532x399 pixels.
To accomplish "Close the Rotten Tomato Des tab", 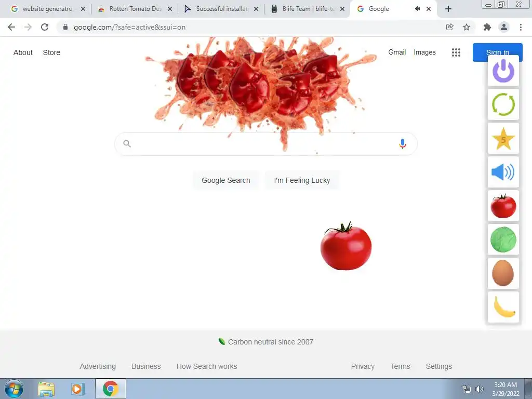I will point(170,9).
